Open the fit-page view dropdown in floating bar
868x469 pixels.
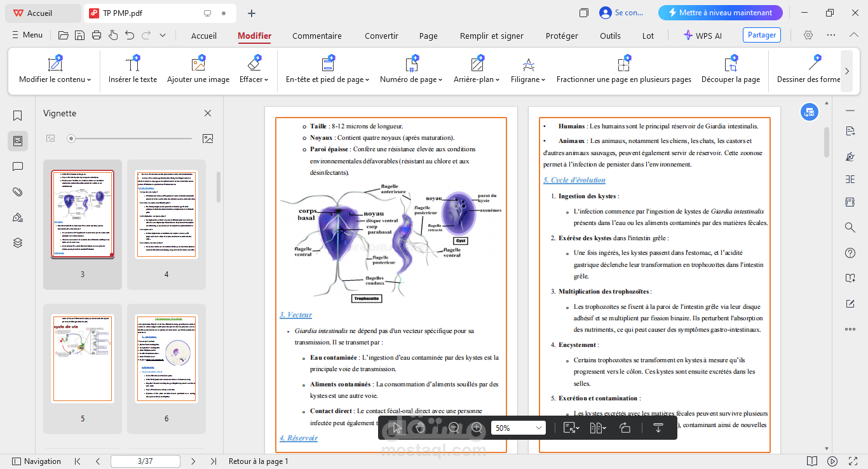[x=571, y=428]
